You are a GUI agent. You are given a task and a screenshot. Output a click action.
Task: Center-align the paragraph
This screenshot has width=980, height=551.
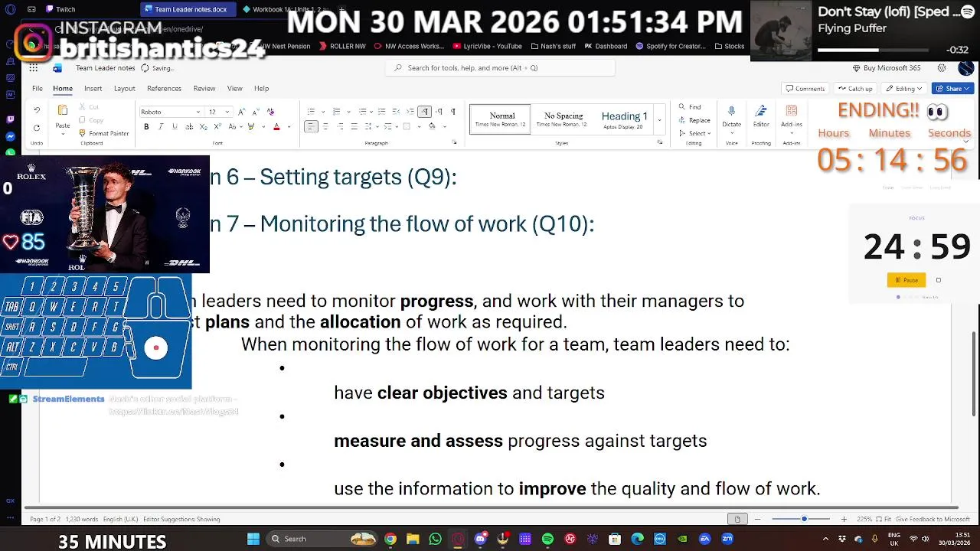[x=325, y=127]
